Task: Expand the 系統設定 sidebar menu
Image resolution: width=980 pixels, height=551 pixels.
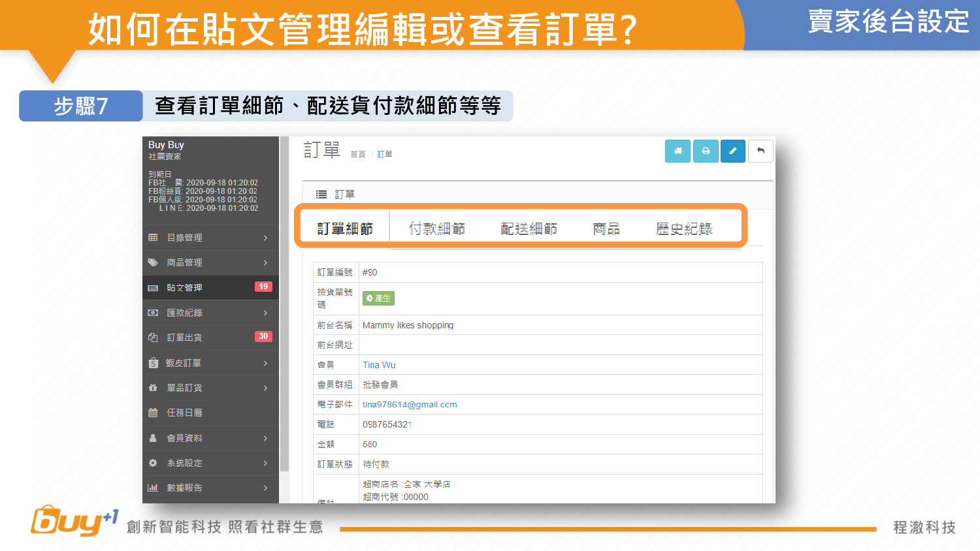Action: pyautogui.click(x=209, y=463)
